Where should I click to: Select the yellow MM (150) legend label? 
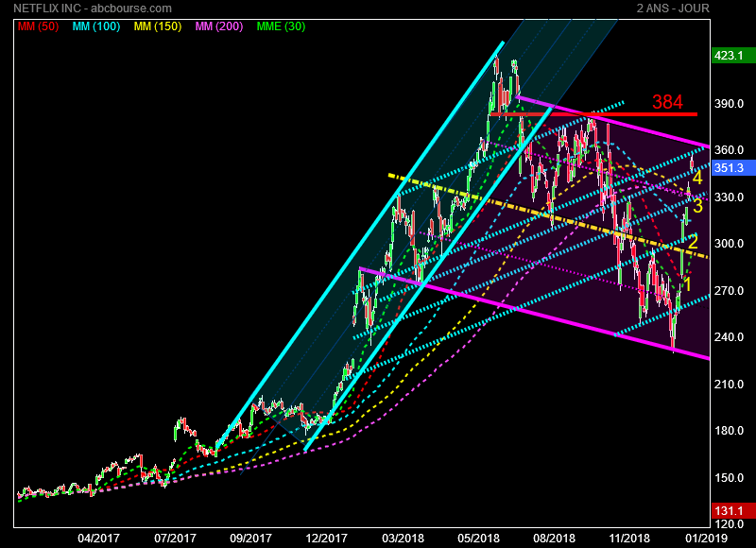point(158,26)
